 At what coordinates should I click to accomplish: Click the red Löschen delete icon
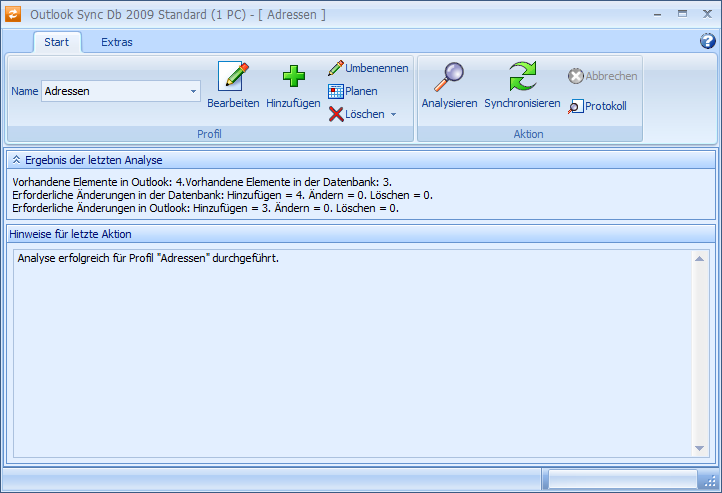click(336, 114)
